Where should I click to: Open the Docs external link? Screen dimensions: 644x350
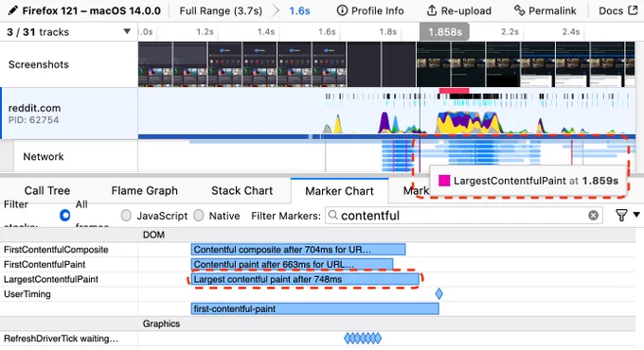click(617, 10)
